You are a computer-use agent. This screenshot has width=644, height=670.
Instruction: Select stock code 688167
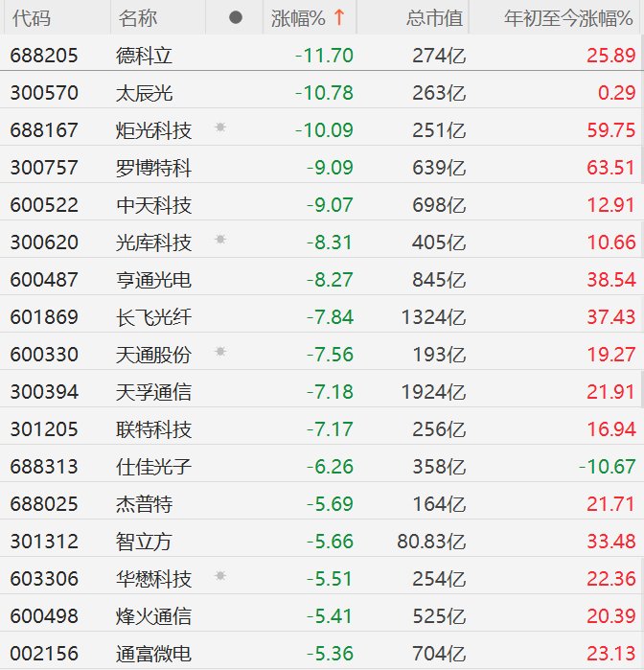point(44,130)
